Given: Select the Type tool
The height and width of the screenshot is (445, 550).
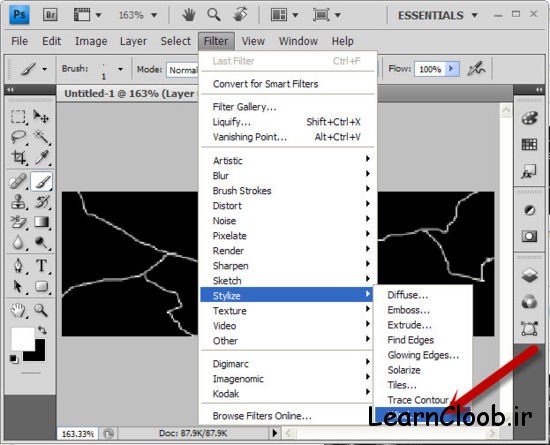Looking at the screenshot, I should point(41,266).
